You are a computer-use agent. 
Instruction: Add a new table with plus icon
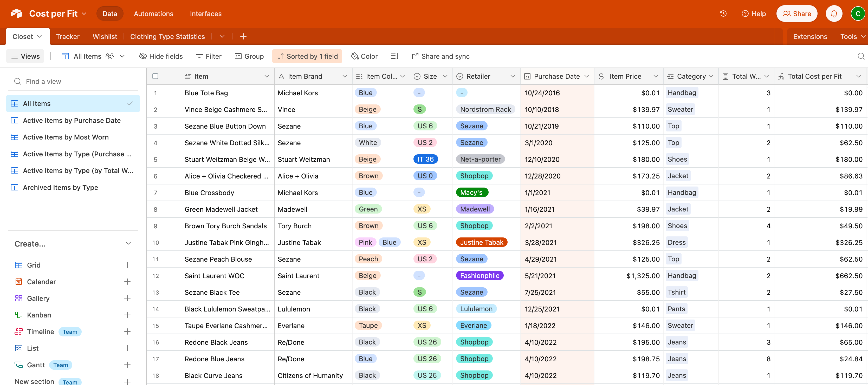click(243, 36)
